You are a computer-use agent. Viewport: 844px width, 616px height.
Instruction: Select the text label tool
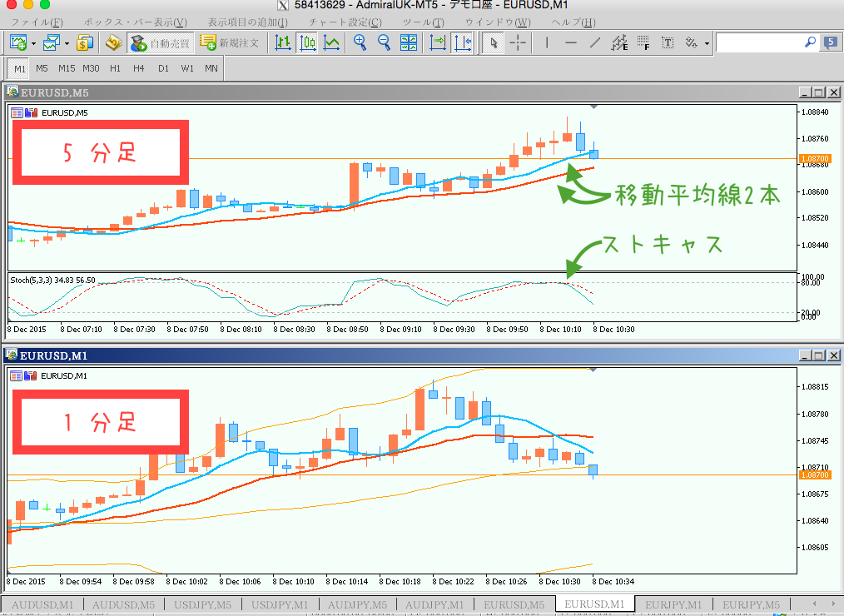coord(668,42)
